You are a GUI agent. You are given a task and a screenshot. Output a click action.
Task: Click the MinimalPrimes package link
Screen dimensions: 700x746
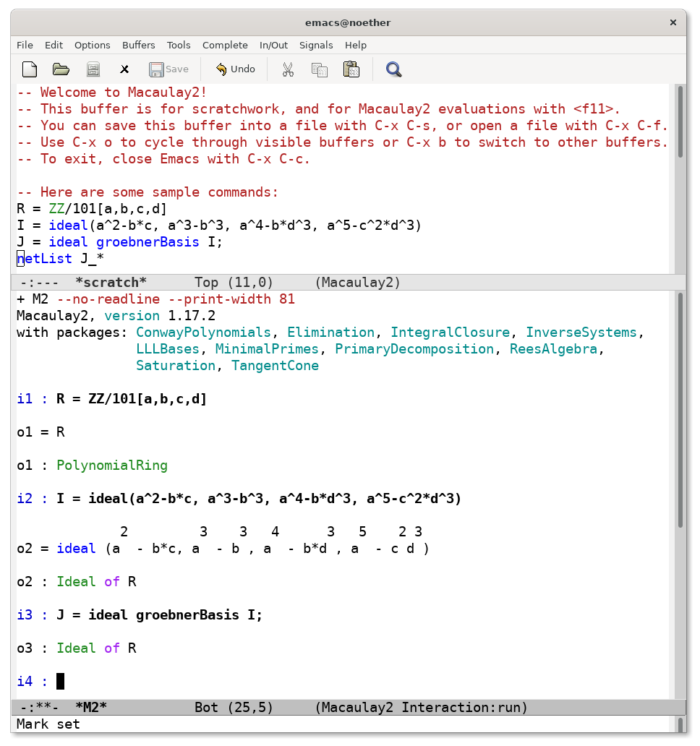tap(267, 349)
